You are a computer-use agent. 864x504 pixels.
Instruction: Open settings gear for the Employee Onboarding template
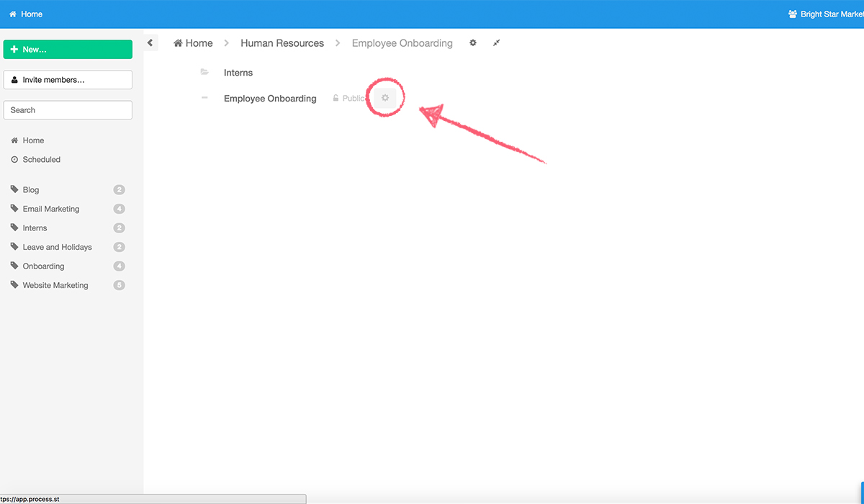pyautogui.click(x=385, y=98)
